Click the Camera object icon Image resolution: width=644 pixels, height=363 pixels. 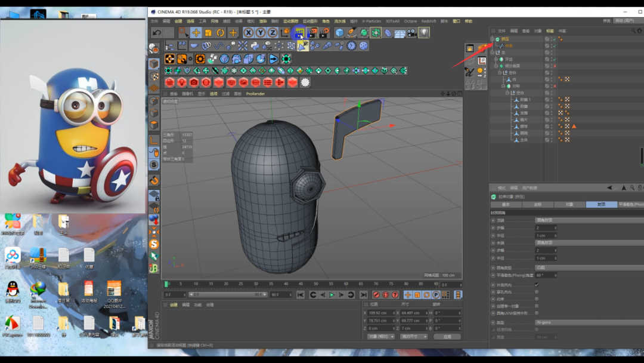pos(412,32)
